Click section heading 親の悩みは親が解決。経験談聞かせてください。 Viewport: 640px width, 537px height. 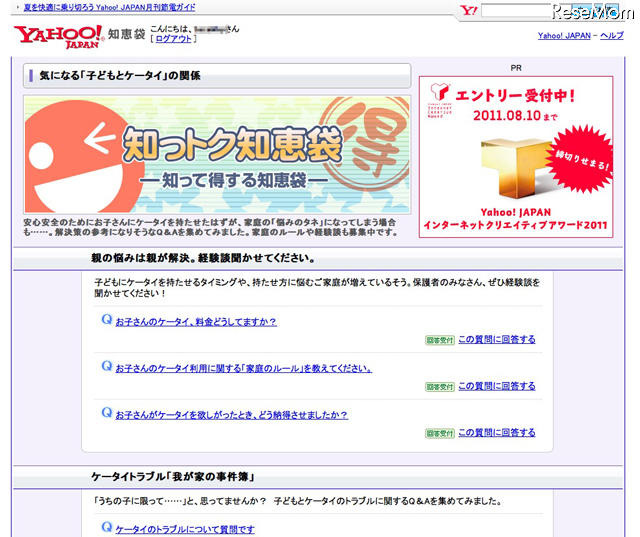pyautogui.click(x=203, y=258)
